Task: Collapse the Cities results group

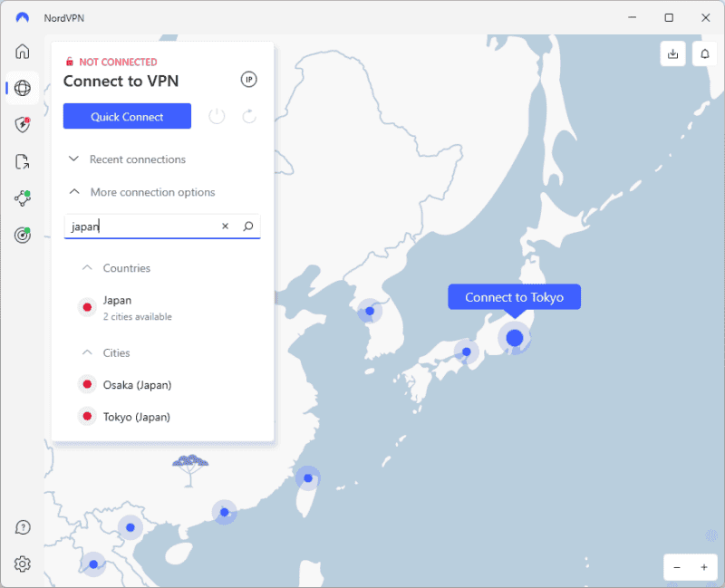Action: tap(106, 353)
